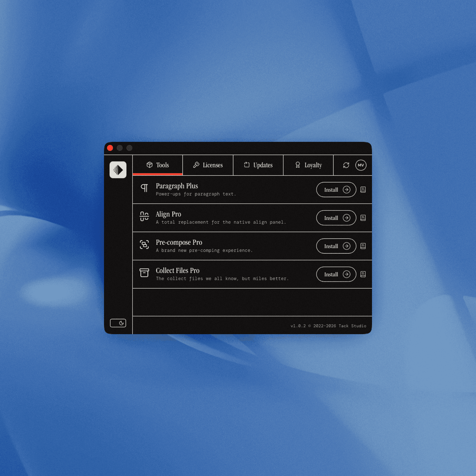This screenshot has width=476, height=476.
Task: Click the Pre-compose Pro title
Action: click(x=179, y=243)
